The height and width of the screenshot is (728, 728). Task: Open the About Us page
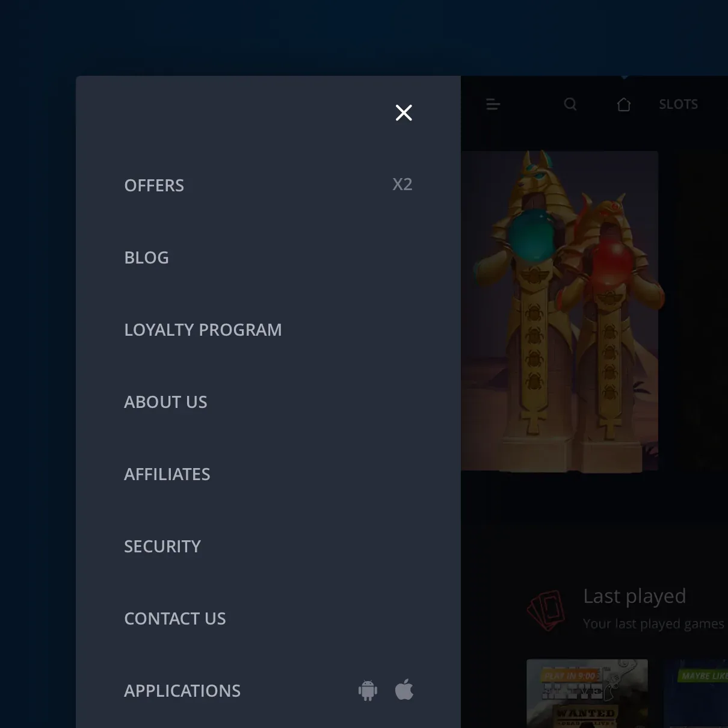(x=165, y=402)
